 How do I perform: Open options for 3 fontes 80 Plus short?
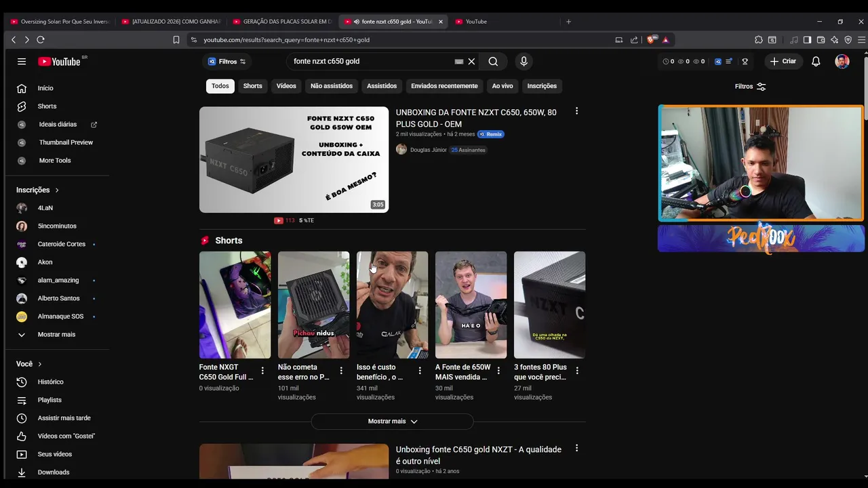[x=577, y=371]
